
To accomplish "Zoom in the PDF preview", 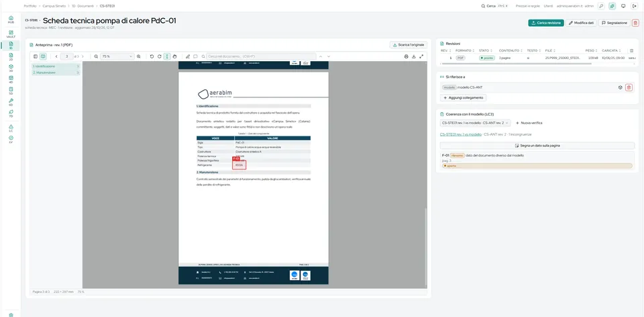I will [x=138, y=56].
